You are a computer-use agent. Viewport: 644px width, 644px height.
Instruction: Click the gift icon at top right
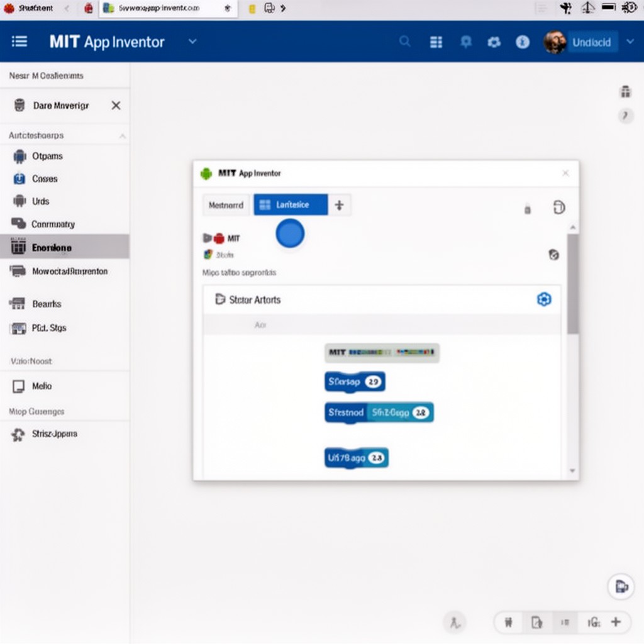(x=626, y=92)
